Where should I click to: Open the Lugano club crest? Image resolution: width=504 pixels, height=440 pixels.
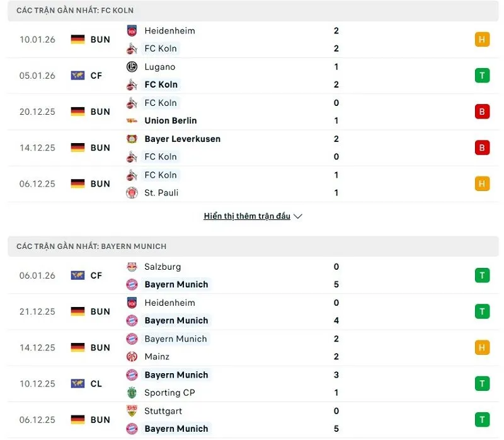click(132, 67)
